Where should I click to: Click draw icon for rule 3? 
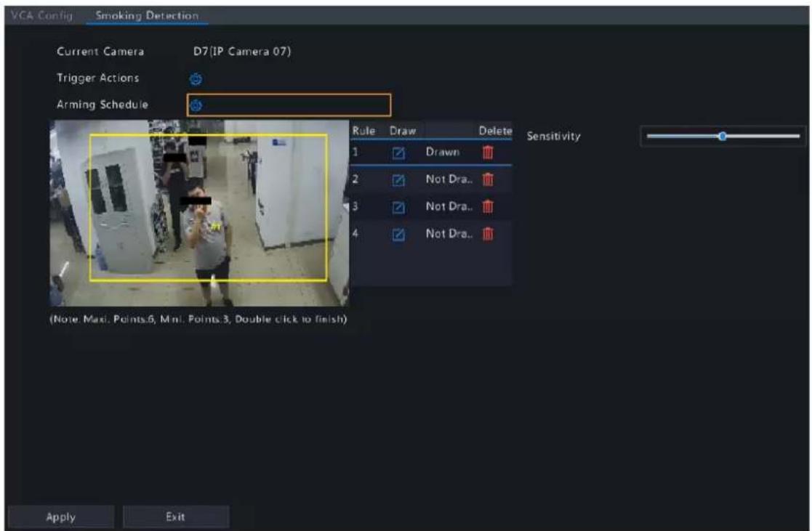pyautogui.click(x=398, y=208)
